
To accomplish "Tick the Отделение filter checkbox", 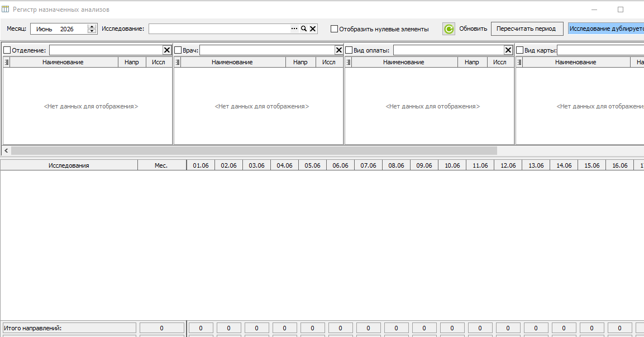I will click(7, 50).
